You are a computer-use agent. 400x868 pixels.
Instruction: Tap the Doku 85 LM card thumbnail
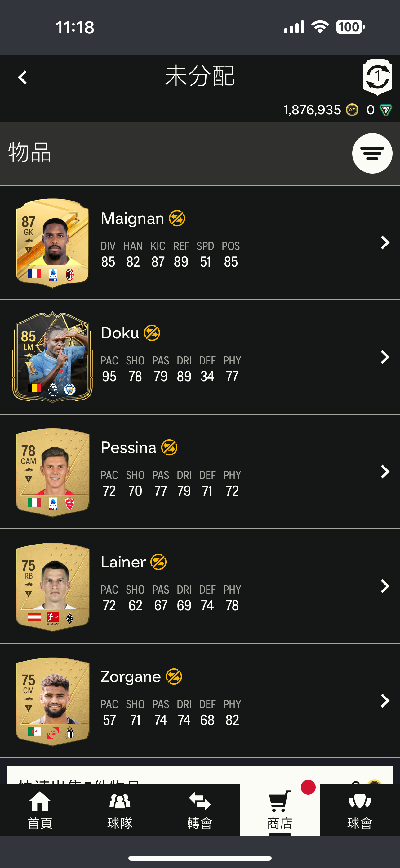[x=52, y=357]
